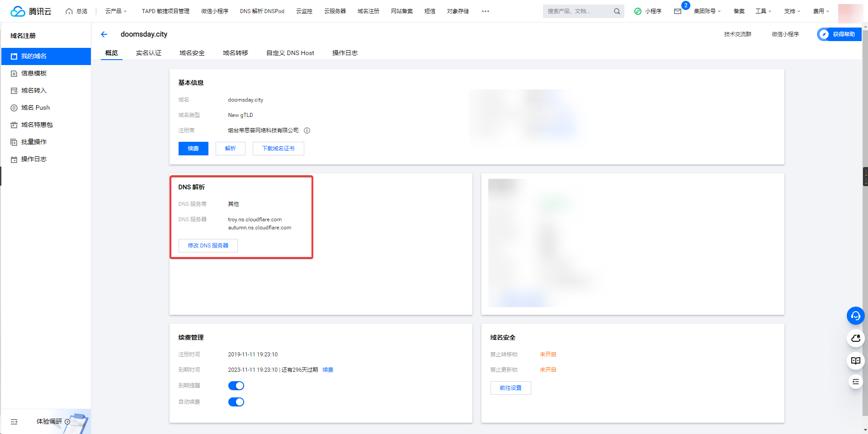The height and width of the screenshot is (434, 868).
Task: Click the blue 续费 button
Action: tap(193, 149)
